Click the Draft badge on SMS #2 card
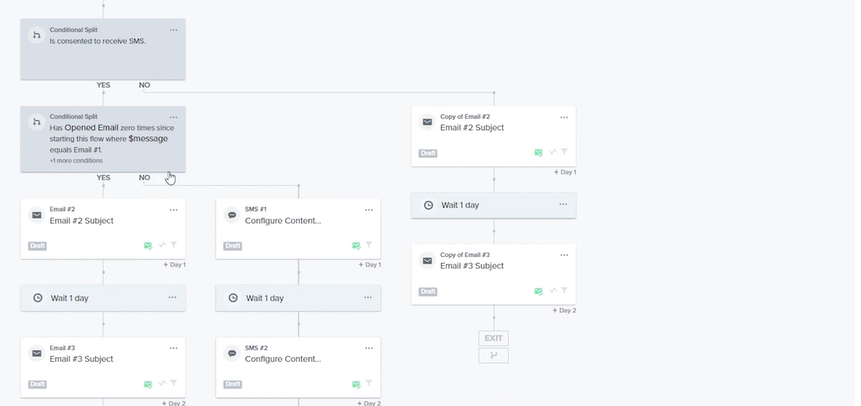 [232, 384]
